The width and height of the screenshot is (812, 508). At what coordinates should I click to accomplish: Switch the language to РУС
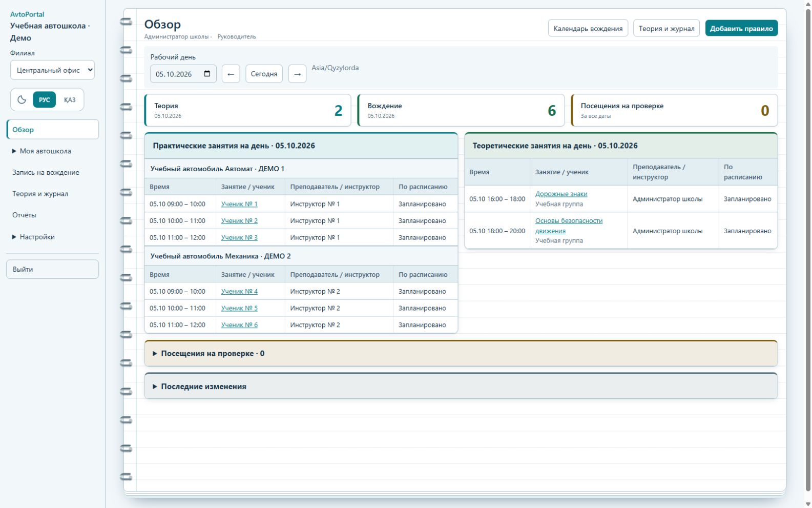pyautogui.click(x=45, y=99)
